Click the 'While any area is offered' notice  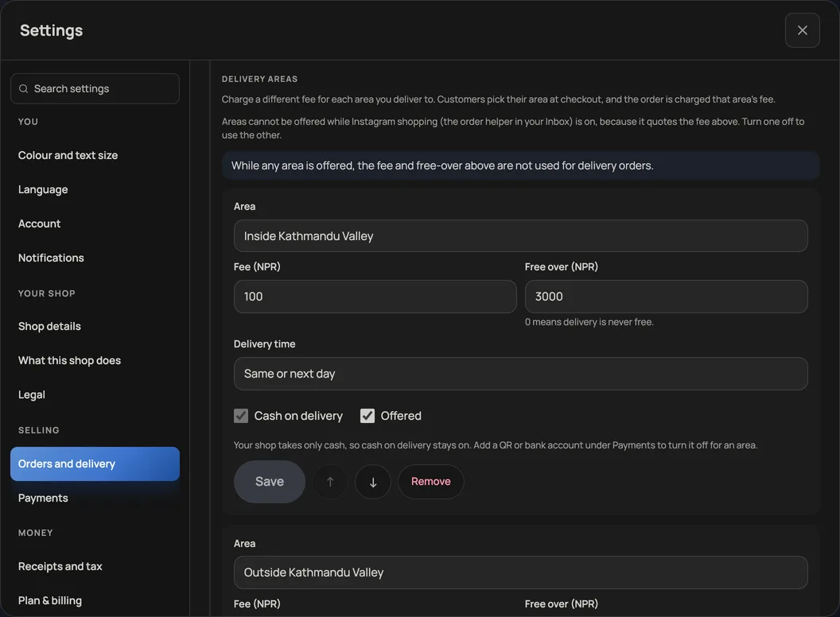tap(521, 165)
